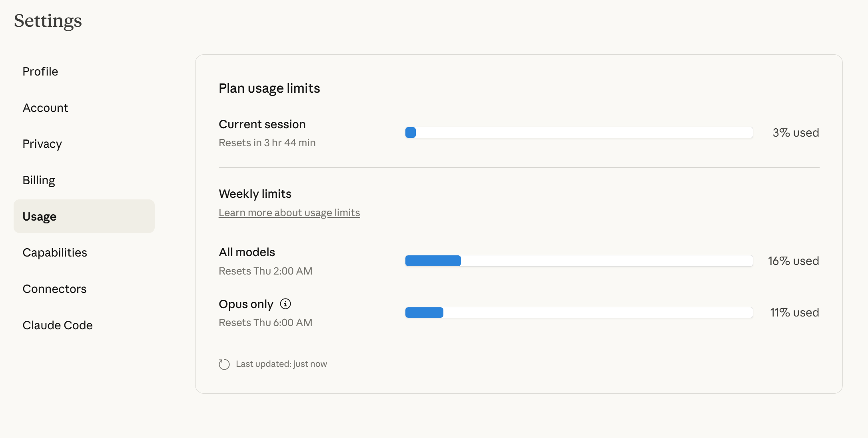Screen dimensions: 868x438
Task: Click the All models usage bar
Action: tap(579, 261)
